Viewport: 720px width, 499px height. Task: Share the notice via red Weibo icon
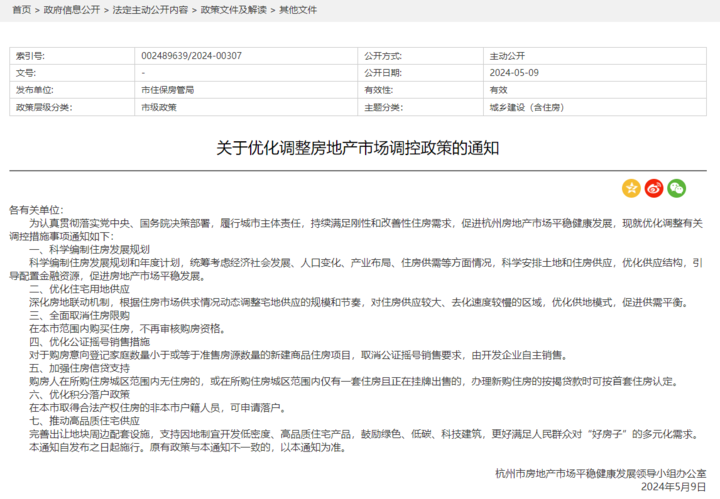coord(654,188)
